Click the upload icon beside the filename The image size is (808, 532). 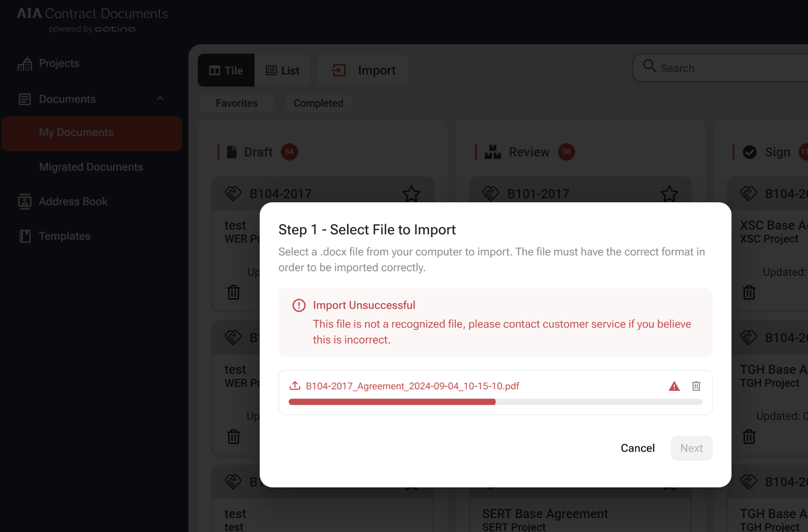coord(295,386)
